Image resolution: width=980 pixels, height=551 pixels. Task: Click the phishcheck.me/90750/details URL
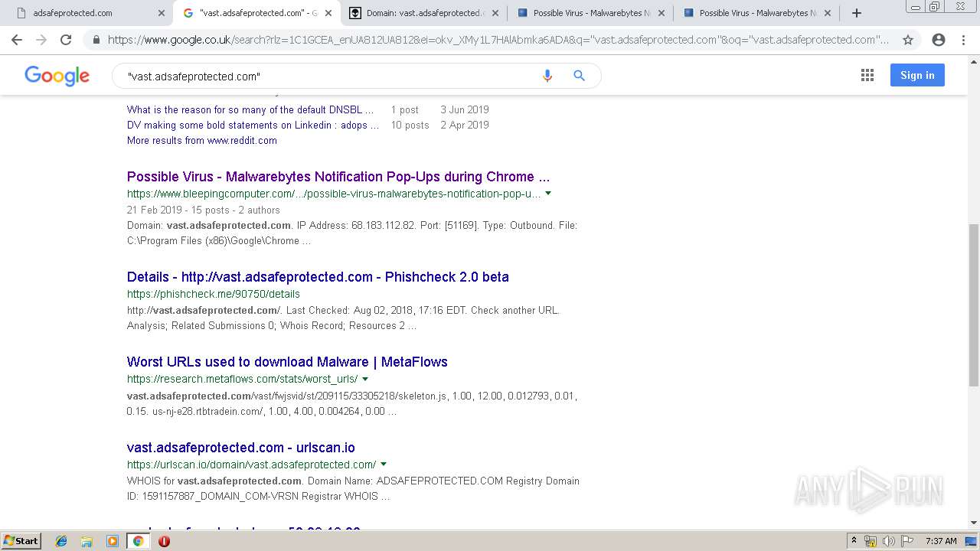tap(214, 294)
